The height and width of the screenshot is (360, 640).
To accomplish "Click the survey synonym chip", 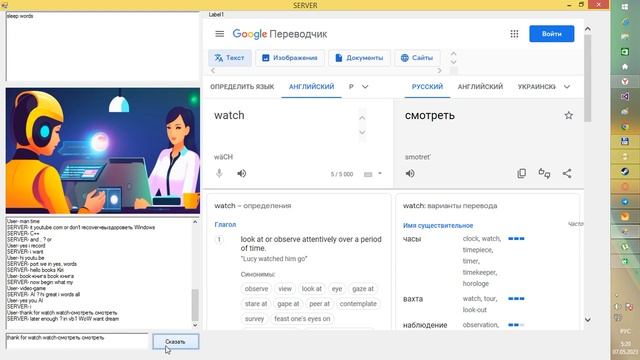I will pos(254,319).
